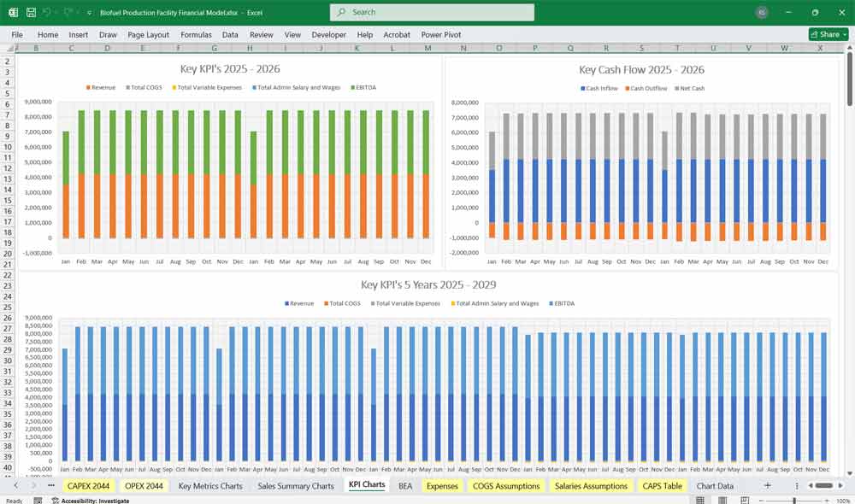The width and height of the screenshot is (855, 504).
Task: Click the zoom slider on the status bar
Action: pyautogui.click(x=794, y=500)
